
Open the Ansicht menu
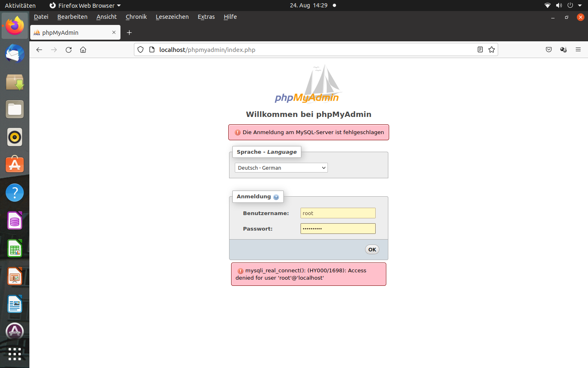pos(107,17)
